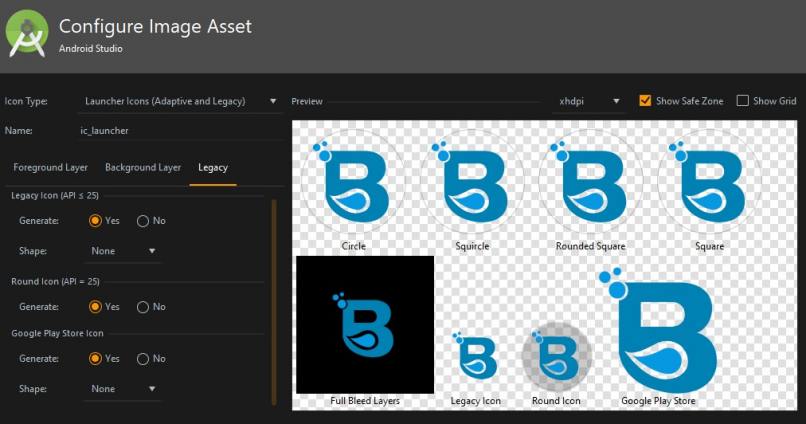Screen dimensions: 806x424
Task: Switch to the Background Layer tab
Action: click(143, 167)
